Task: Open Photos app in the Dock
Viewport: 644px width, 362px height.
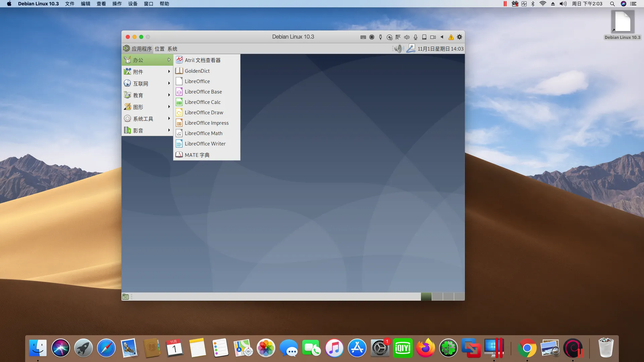Action: coord(266,348)
